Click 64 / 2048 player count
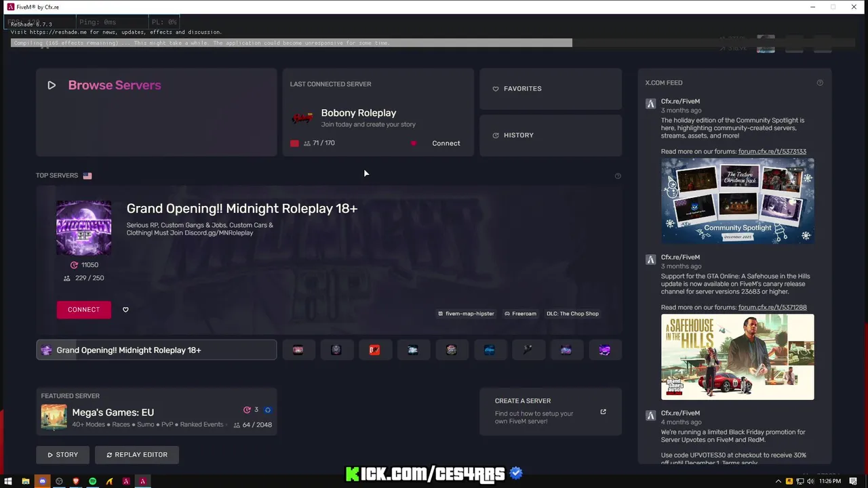 (x=252, y=425)
